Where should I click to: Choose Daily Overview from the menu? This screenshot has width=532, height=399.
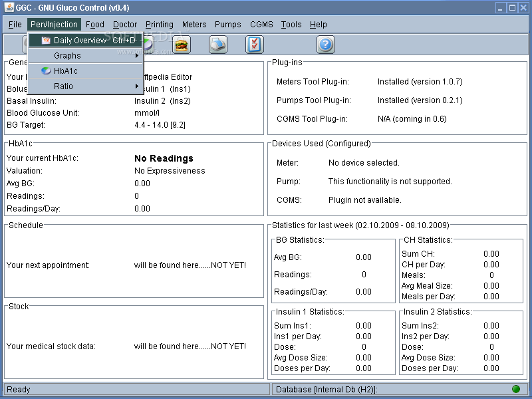86,41
